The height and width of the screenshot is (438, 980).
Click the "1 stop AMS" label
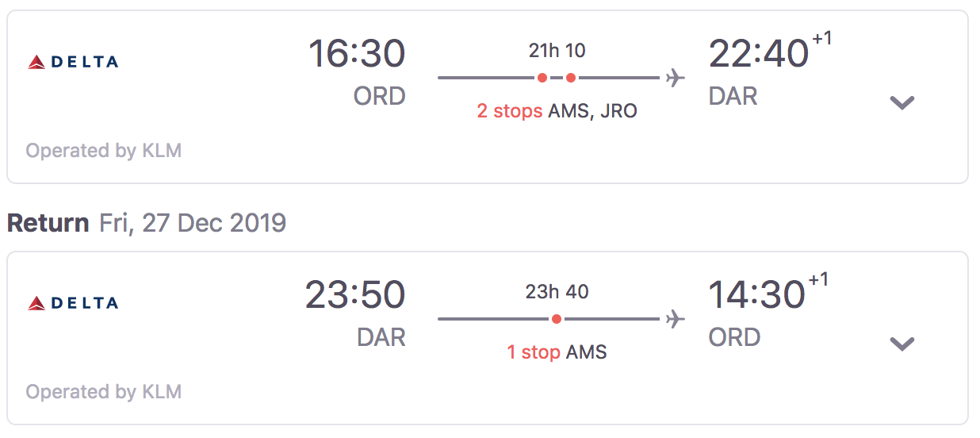(557, 352)
